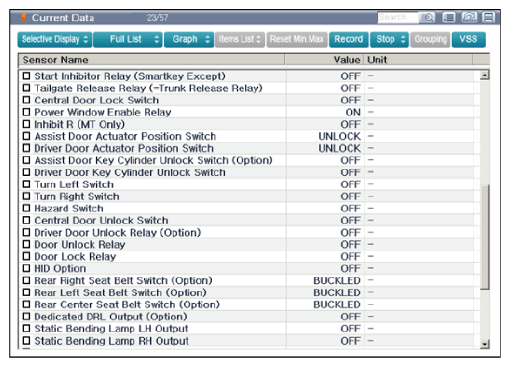Open the Graph dropdown
The height and width of the screenshot is (367, 510).
point(189,39)
